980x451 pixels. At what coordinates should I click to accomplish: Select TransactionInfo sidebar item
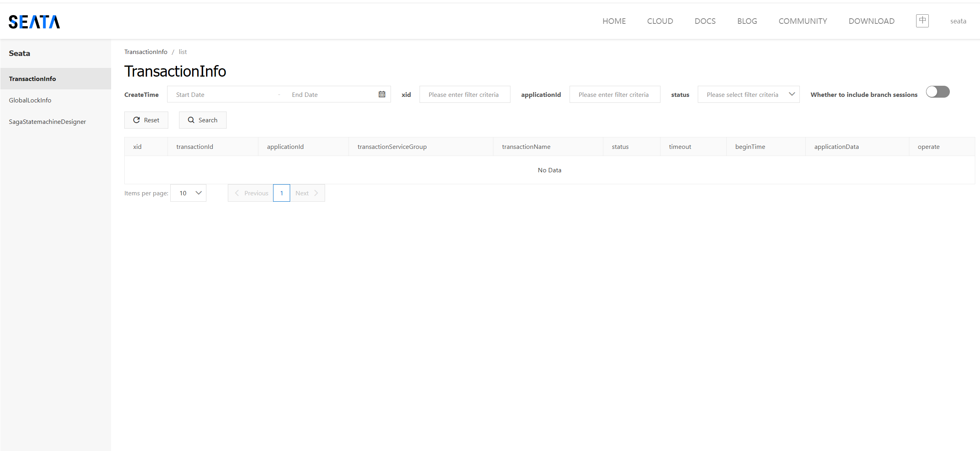point(33,79)
